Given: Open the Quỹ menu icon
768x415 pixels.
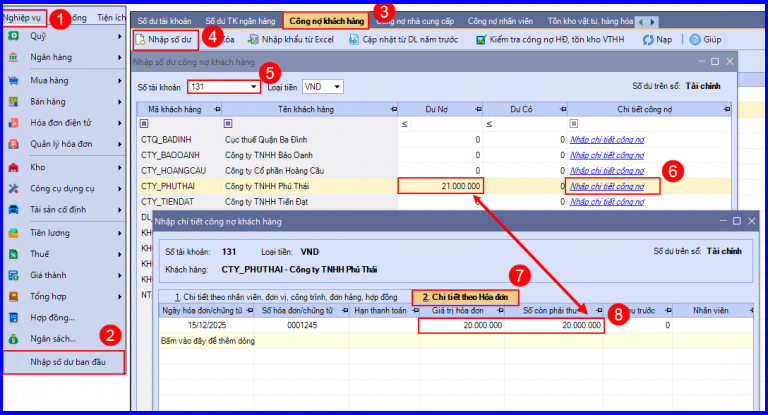Looking at the screenshot, I should click(13, 36).
